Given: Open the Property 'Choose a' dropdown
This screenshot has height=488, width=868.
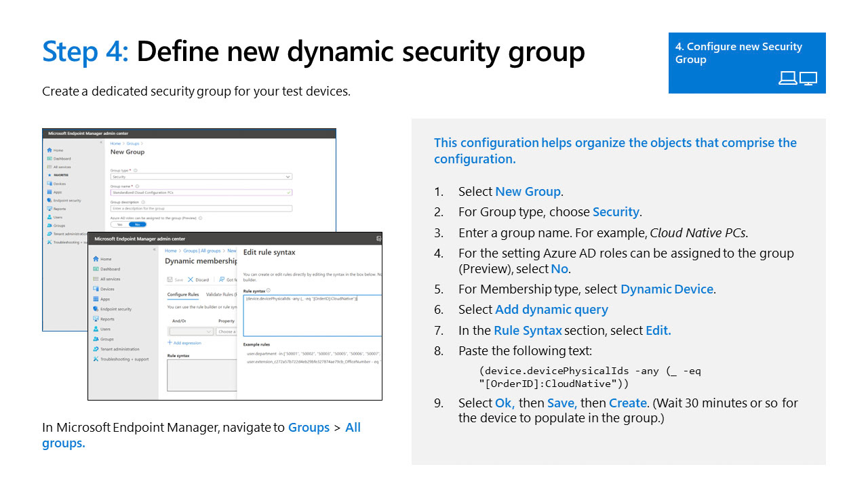Looking at the screenshot, I should click(x=226, y=331).
